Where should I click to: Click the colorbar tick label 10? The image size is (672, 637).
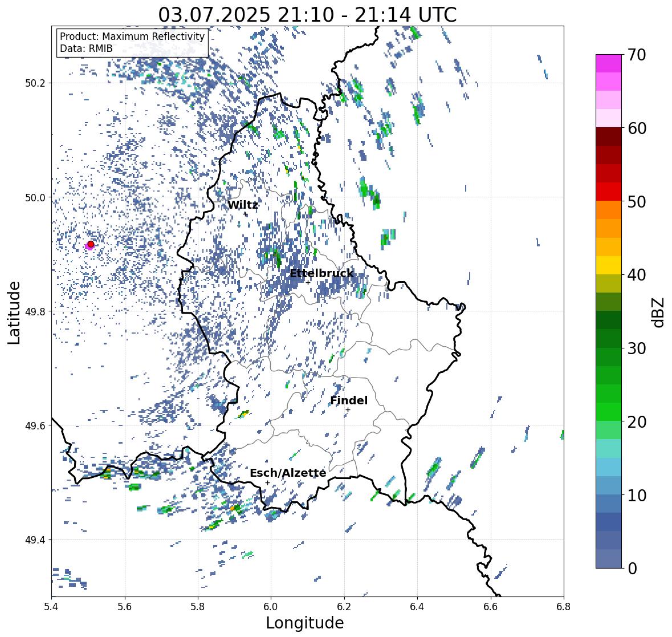[x=637, y=495]
